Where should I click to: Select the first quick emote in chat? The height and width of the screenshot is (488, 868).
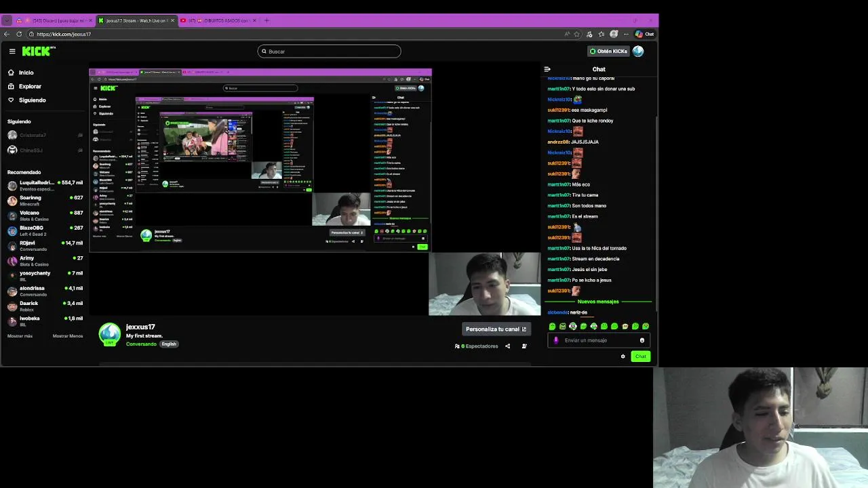pyautogui.click(x=552, y=327)
